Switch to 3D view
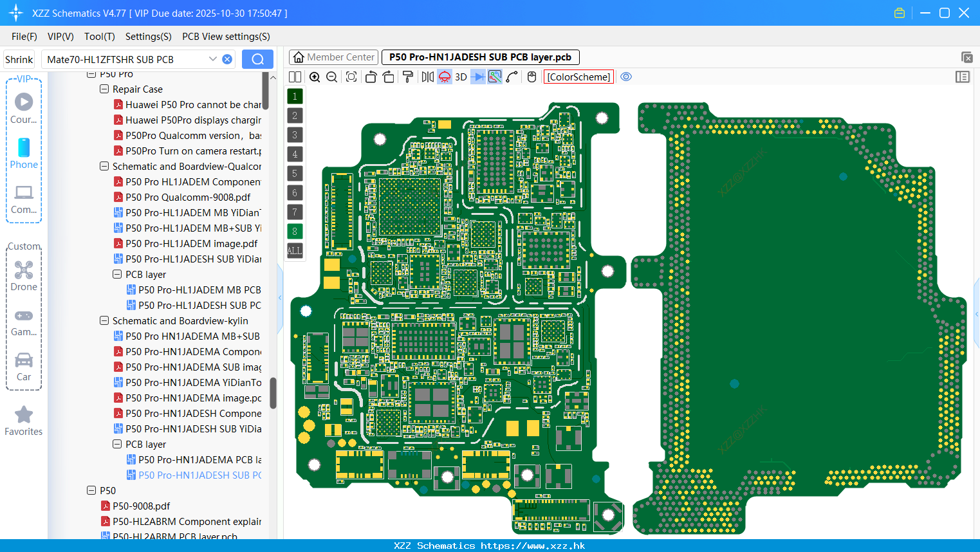This screenshot has height=552, width=980. pyautogui.click(x=461, y=77)
